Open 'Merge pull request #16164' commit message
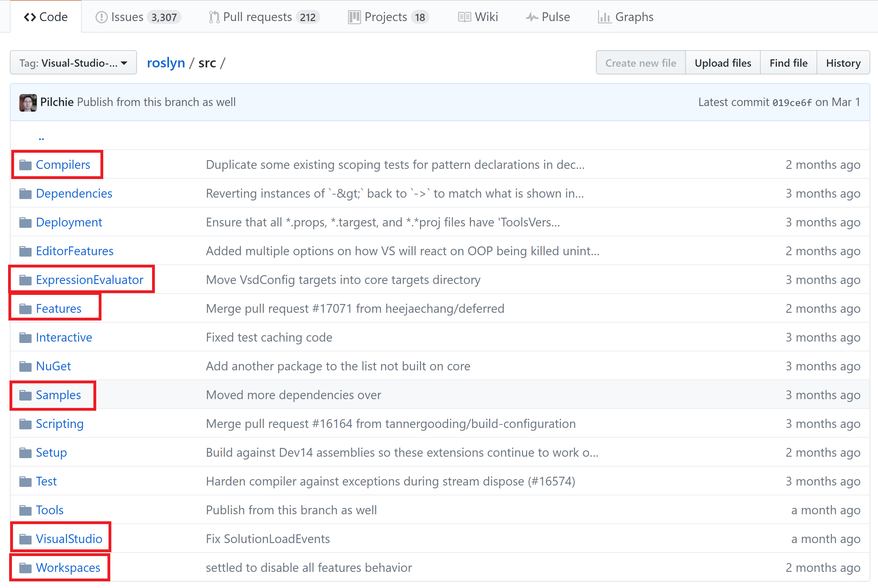This screenshot has width=878, height=588. [x=391, y=424]
